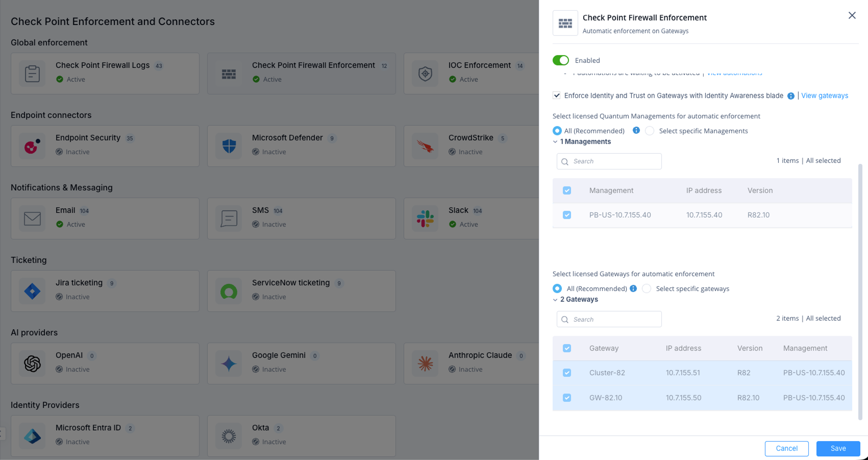Select the Microsoft Defender shield icon
The width and height of the screenshot is (868, 460).
(x=229, y=146)
